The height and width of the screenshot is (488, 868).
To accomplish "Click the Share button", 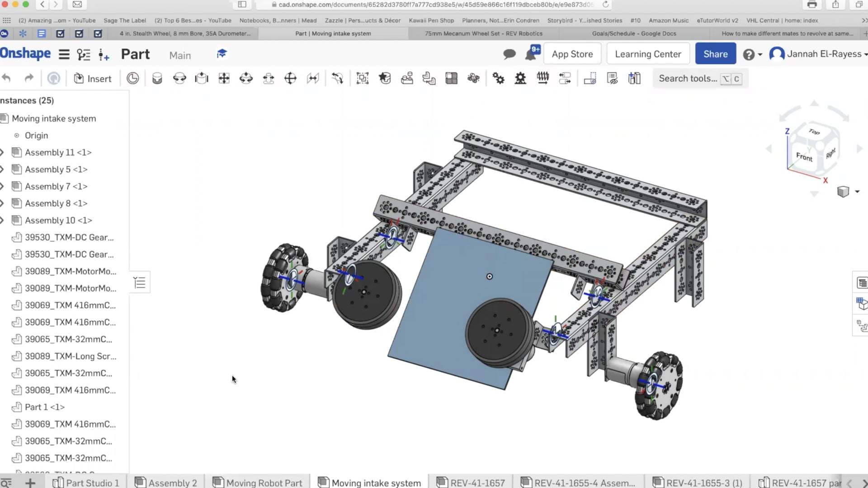I will tap(715, 53).
